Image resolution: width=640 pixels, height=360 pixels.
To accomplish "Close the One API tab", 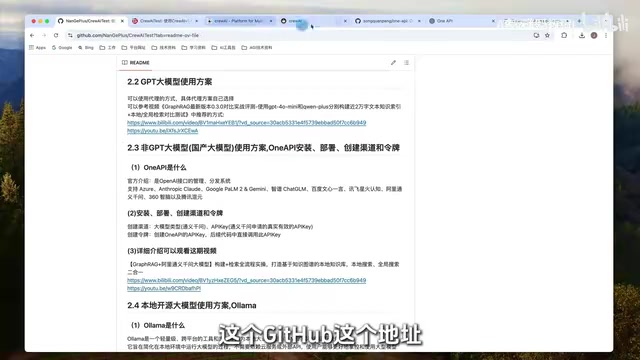I will coord(493,21).
